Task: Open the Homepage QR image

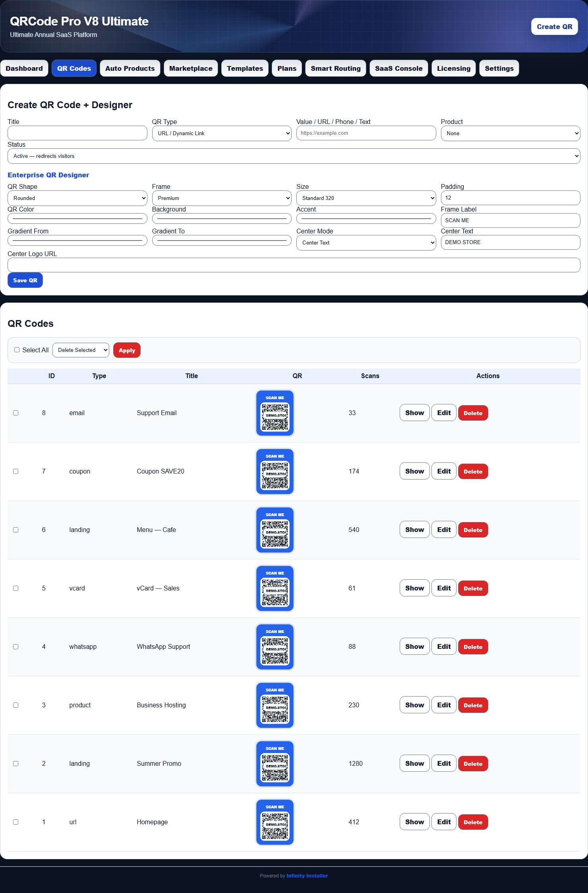Action: [x=275, y=822]
